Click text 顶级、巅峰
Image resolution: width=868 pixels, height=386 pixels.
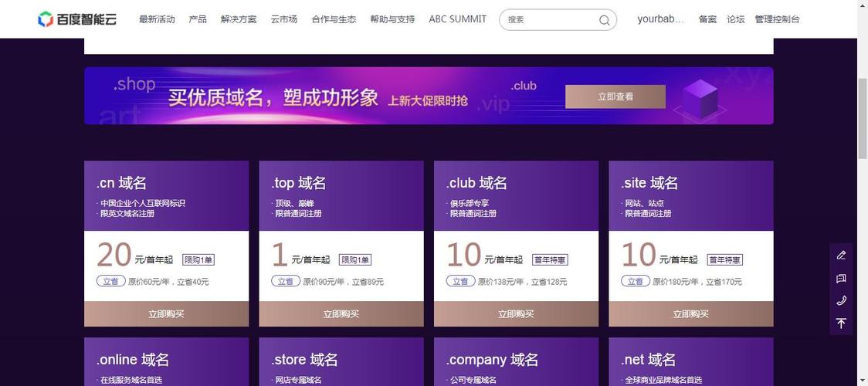coord(294,204)
